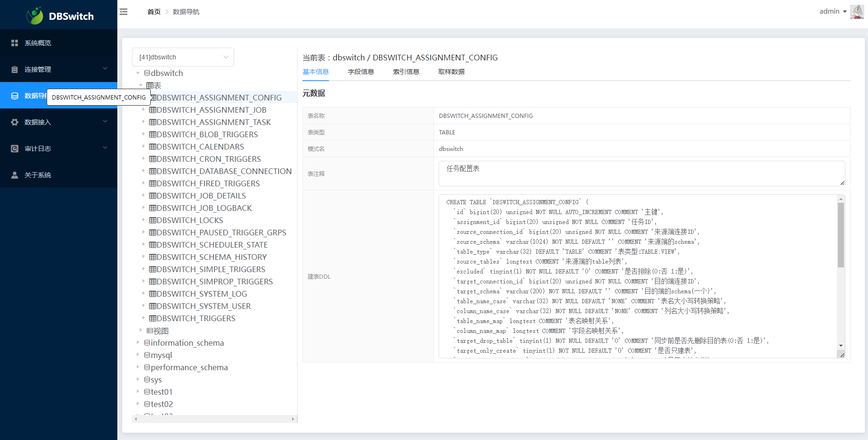
Task: Click the DBSwitch logo icon
Action: click(35, 16)
